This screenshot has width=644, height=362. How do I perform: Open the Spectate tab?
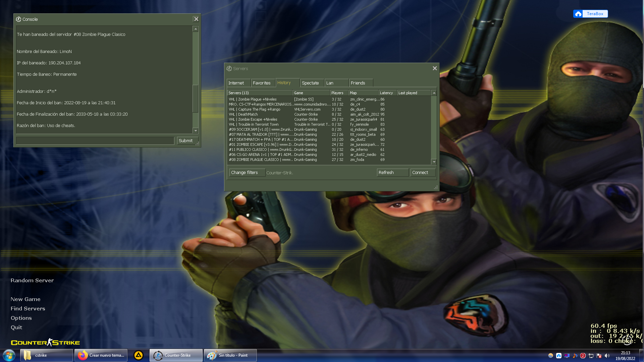(x=312, y=83)
